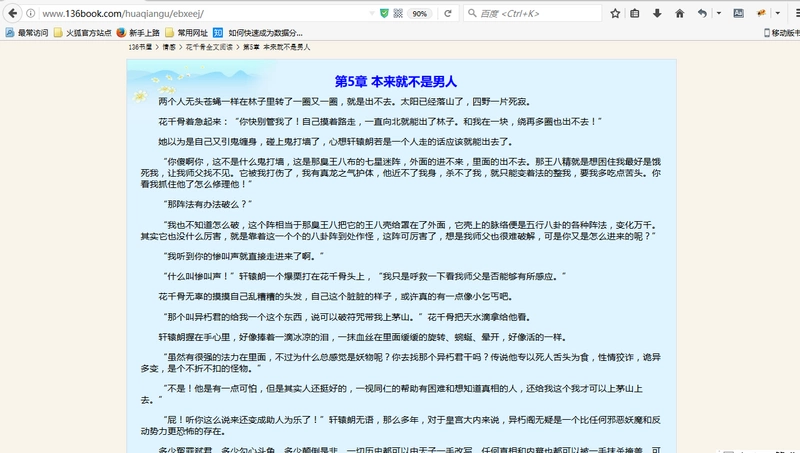
Task: Open the hamburger menu at toolbar end
Action: coord(796,13)
